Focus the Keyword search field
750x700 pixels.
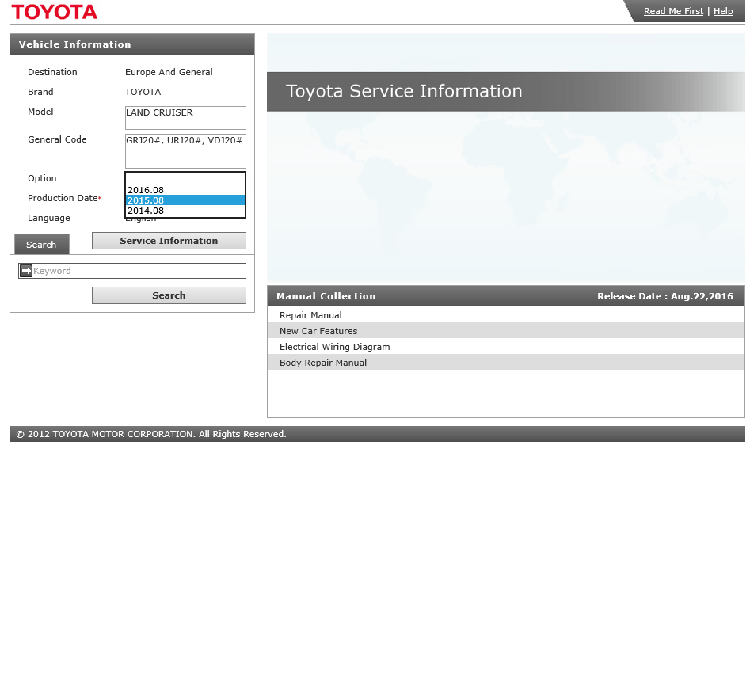(138, 271)
